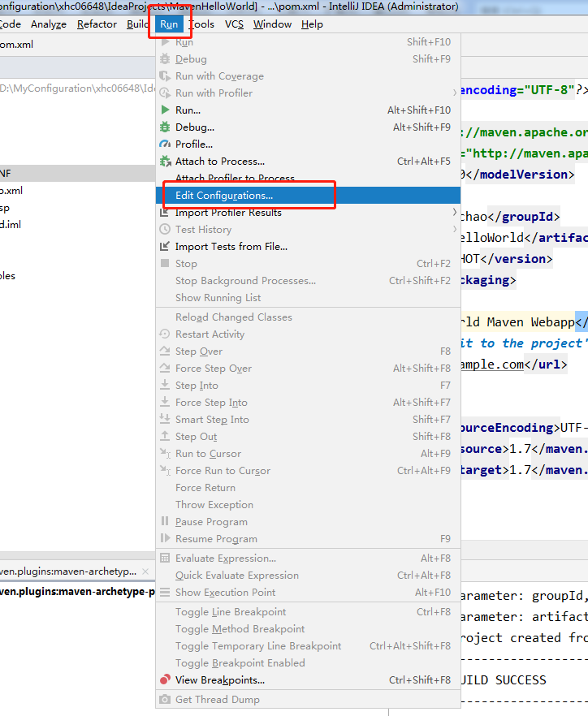The image size is (588, 716).
Task: Open the VCS menu
Action: [234, 24]
